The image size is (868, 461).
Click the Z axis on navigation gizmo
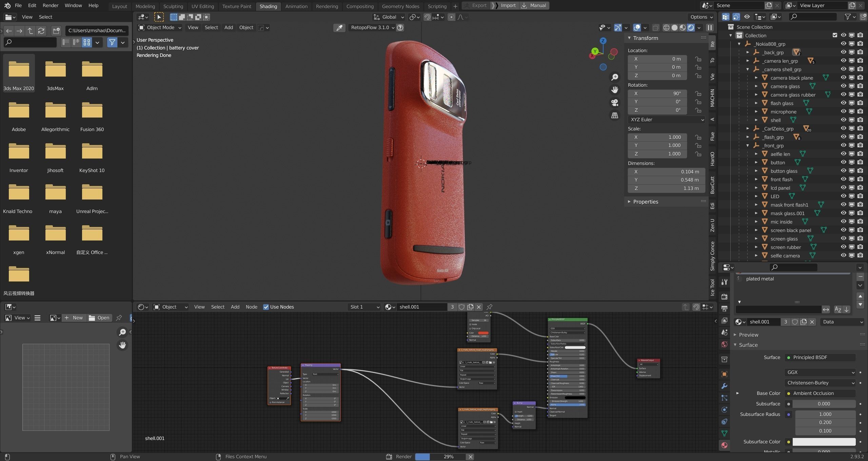(603, 41)
